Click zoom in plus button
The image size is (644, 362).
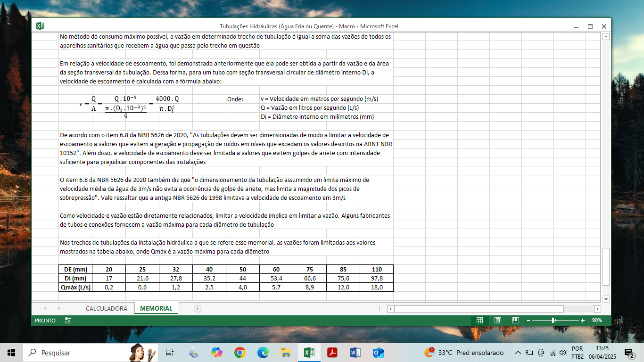tap(583, 321)
